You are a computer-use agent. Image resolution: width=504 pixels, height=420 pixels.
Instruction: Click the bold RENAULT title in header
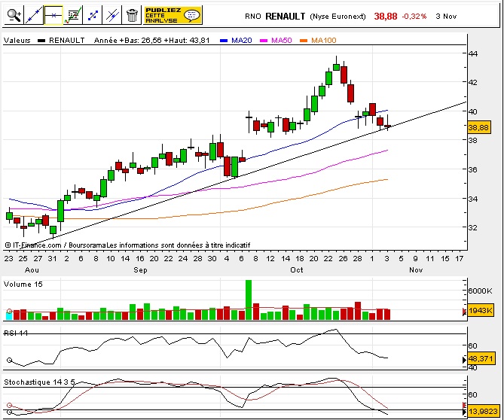[x=285, y=17]
